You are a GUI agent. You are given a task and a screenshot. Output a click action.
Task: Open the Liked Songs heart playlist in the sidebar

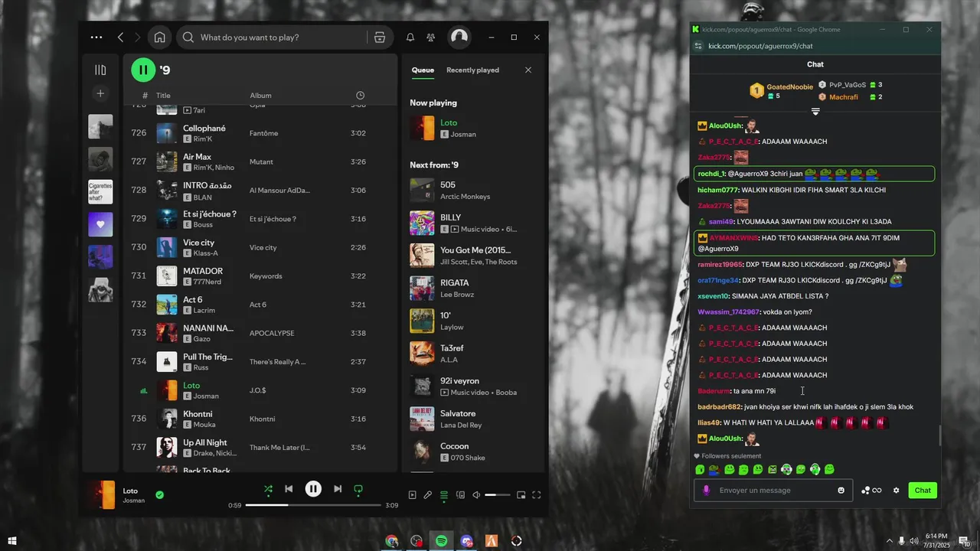click(x=100, y=225)
